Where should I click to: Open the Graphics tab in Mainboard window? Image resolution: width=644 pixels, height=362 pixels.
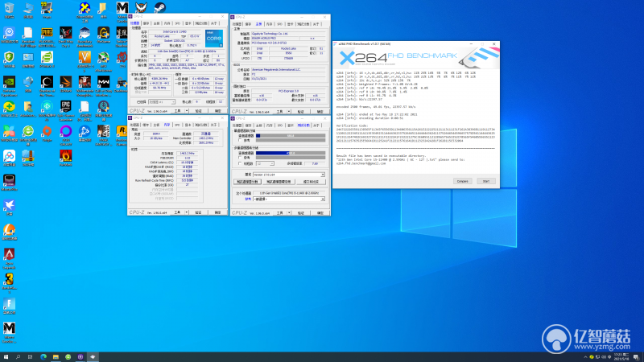pyautogui.click(x=290, y=24)
